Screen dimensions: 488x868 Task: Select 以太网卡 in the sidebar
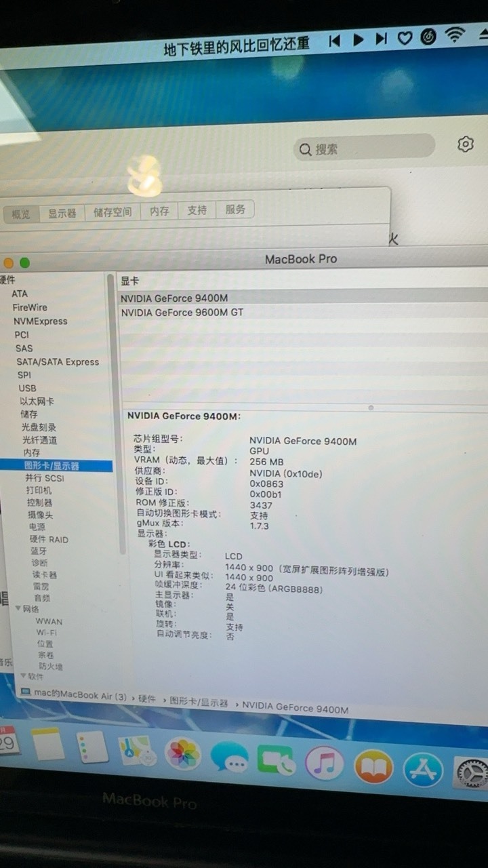(x=37, y=401)
